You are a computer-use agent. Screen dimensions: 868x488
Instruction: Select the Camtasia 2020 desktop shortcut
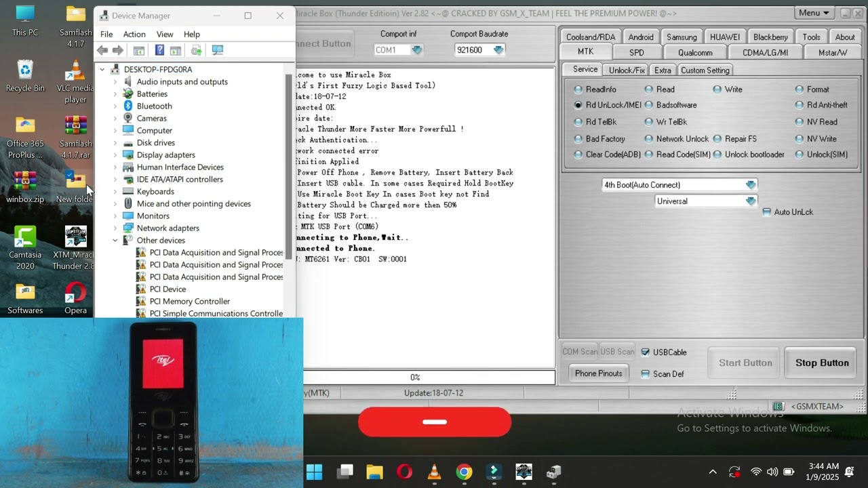(x=25, y=248)
